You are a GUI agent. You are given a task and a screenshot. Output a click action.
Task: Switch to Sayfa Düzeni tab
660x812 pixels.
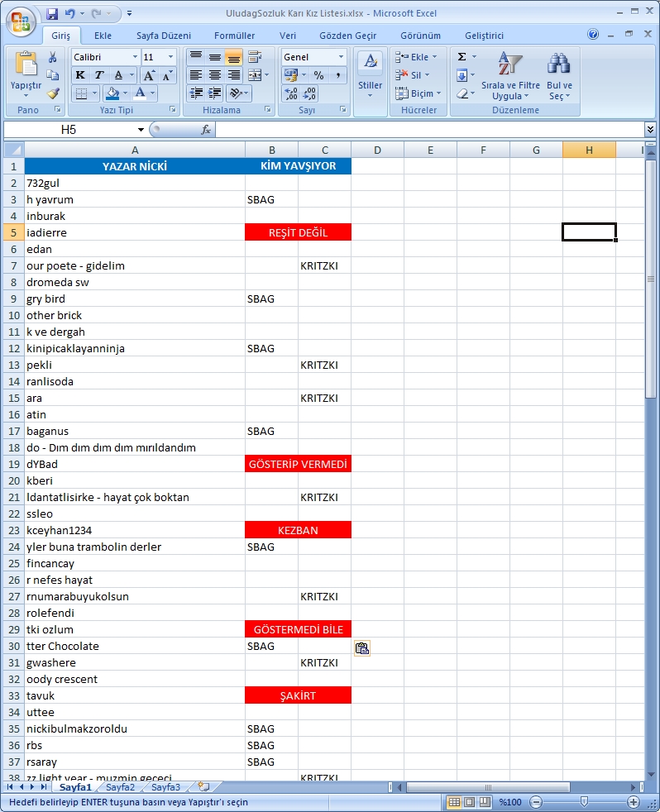coord(164,36)
